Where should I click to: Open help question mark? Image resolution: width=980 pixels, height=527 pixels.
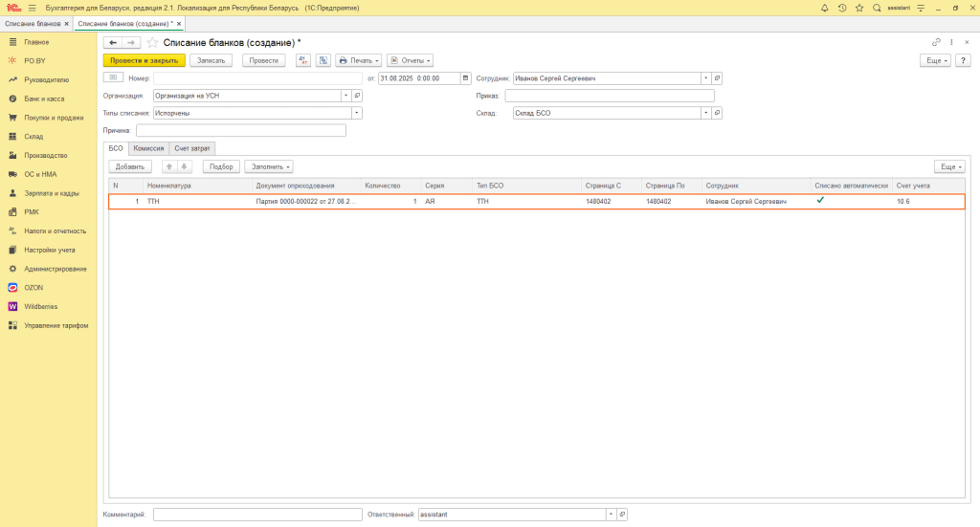click(963, 60)
